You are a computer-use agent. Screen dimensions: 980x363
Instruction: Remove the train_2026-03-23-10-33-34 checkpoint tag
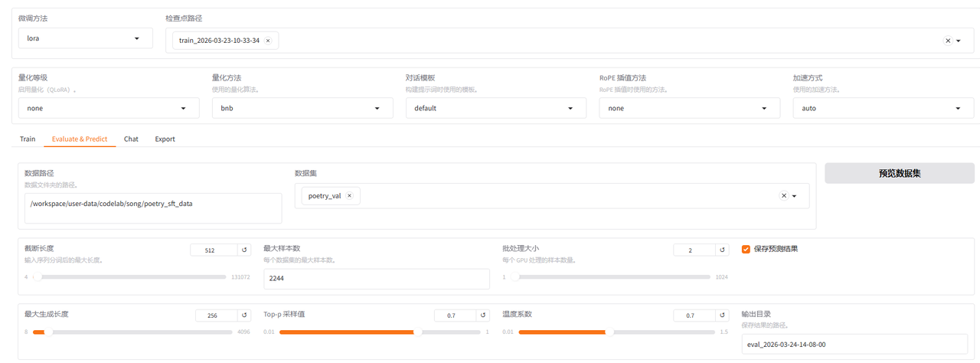coord(268,41)
